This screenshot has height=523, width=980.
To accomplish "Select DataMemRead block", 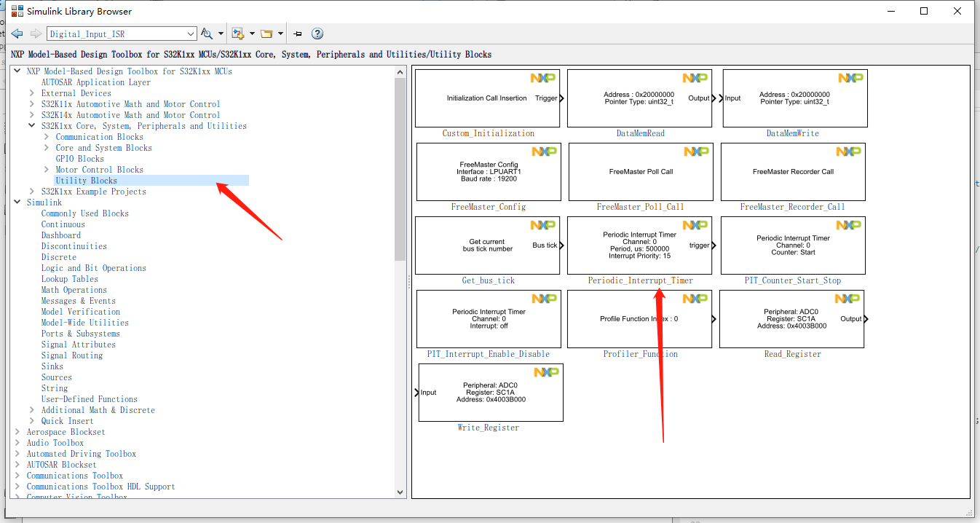I will (639, 98).
